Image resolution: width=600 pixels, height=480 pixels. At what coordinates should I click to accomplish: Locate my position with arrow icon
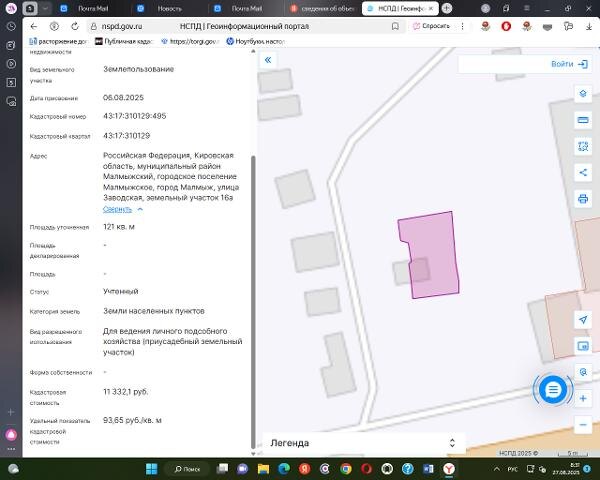click(583, 320)
